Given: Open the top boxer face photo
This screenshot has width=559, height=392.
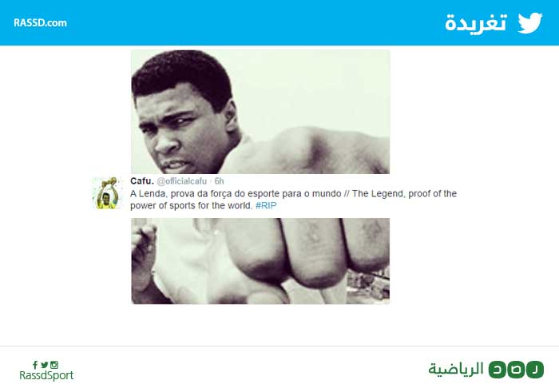Looking at the screenshot, I should 260,112.
